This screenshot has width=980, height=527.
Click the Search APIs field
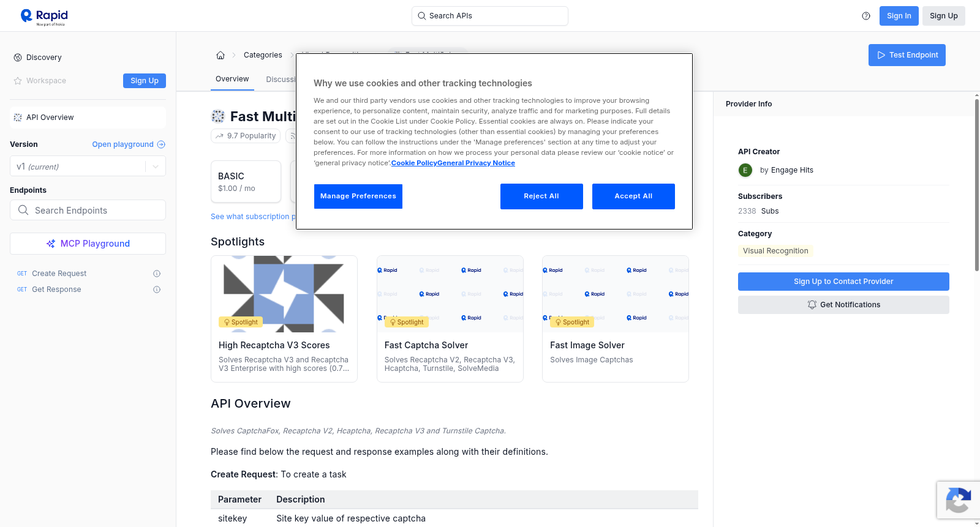tap(490, 16)
